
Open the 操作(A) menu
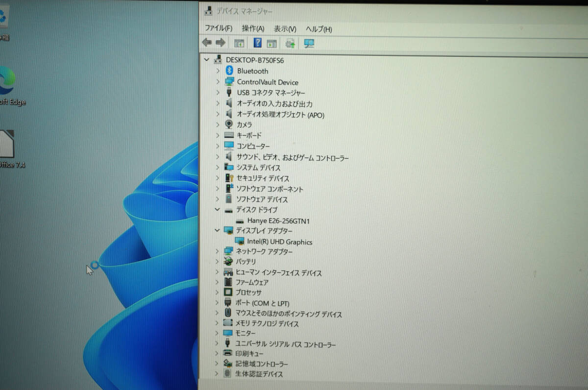(253, 28)
